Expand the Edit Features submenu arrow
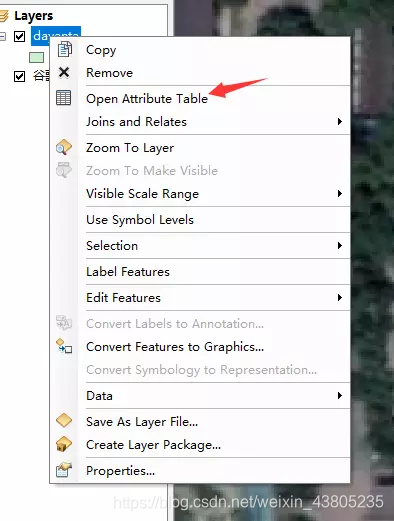 339,297
